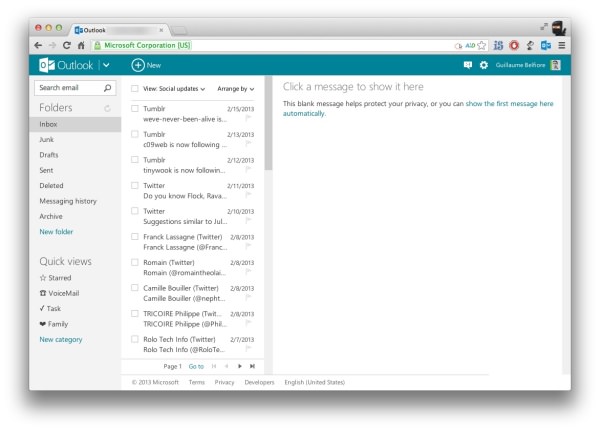Check the Twitter 2/11/2013 message
This screenshot has height=431, width=600.
(135, 185)
